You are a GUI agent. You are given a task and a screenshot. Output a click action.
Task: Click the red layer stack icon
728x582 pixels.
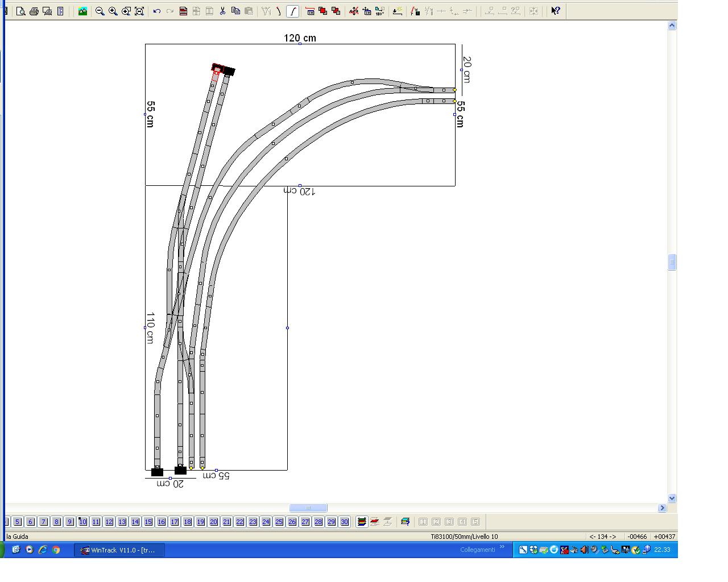coord(375,522)
